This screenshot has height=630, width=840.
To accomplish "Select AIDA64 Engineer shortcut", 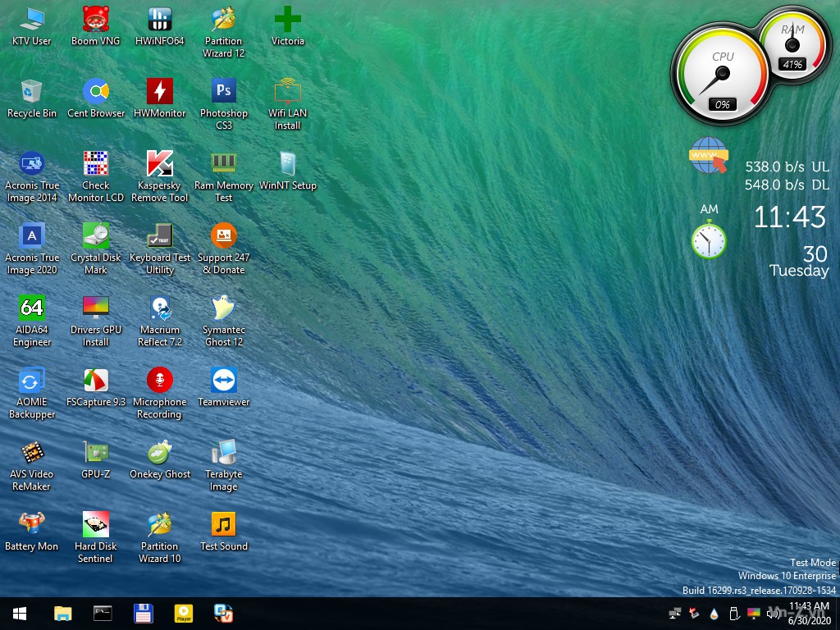I will (31, 308).
